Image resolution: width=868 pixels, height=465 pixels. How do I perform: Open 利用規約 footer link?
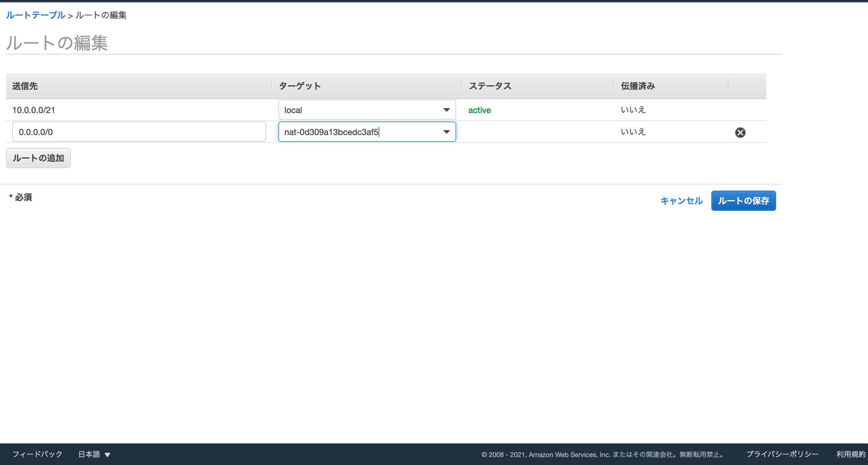coord(851,454)
